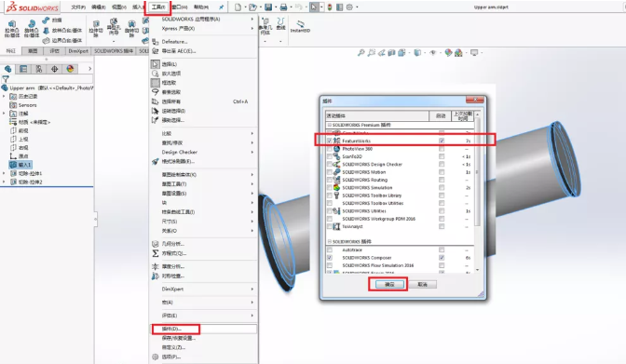Click the Instant3D toolbar icon
Viewport: 626px width, 364px height.
[300, 24]
